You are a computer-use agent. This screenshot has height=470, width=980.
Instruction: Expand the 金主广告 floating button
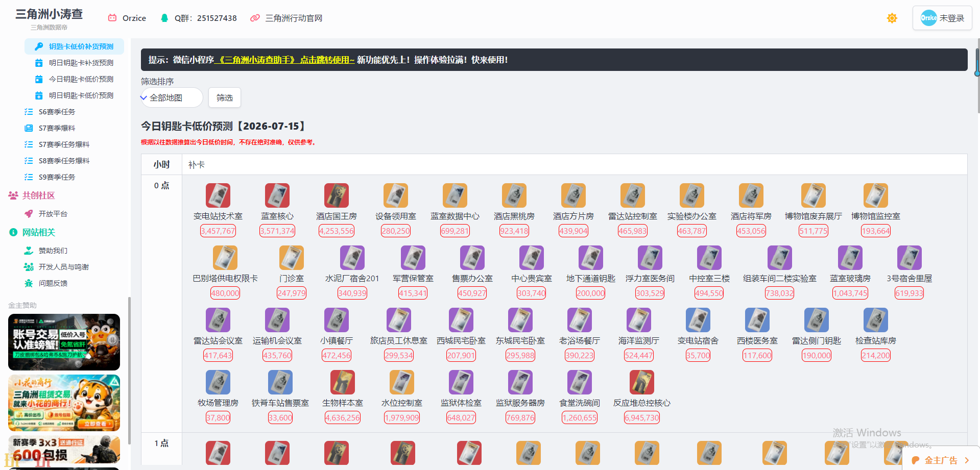(x=941, y=460)
